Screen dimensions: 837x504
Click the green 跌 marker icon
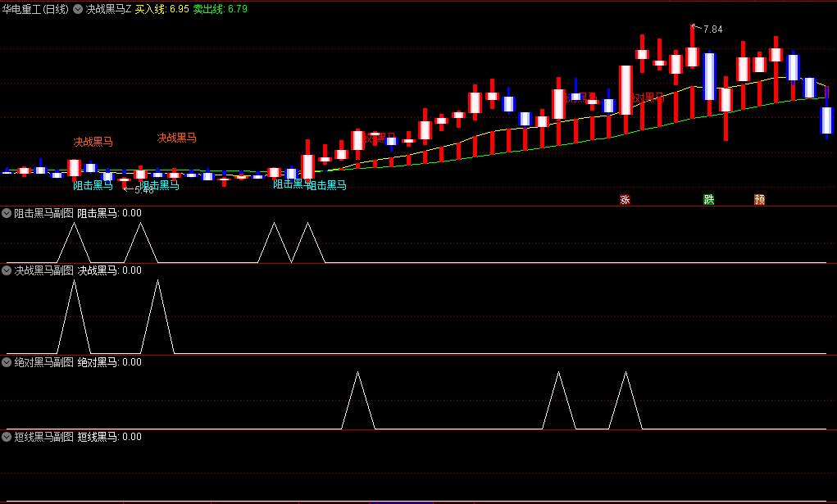(x=709, y=200)
